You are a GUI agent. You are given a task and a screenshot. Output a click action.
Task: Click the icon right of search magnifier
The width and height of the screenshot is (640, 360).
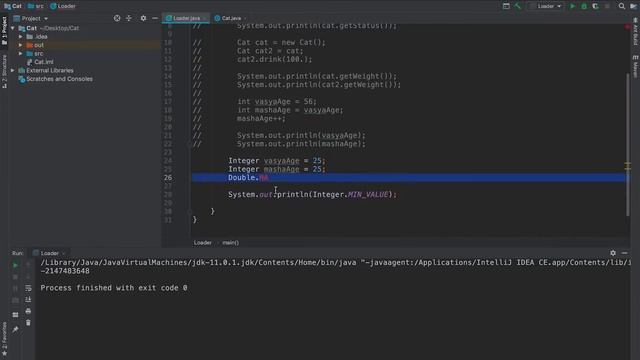pyautogui.click(x=633, y=6)
